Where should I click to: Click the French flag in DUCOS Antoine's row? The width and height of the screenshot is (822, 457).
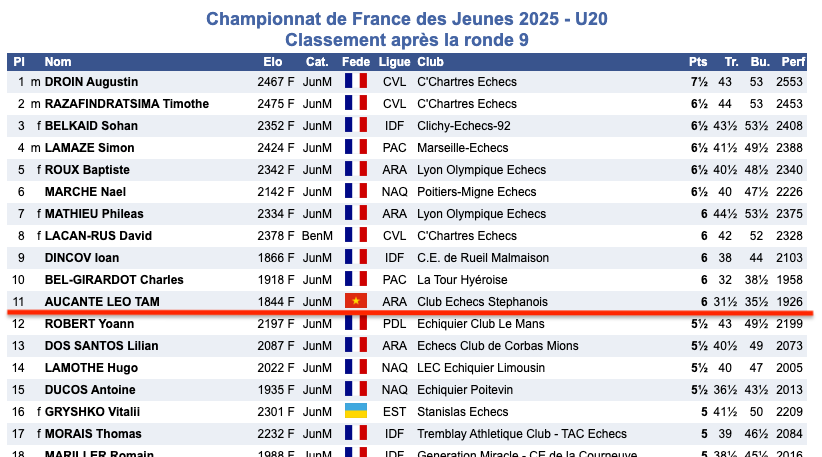(356, 389)
